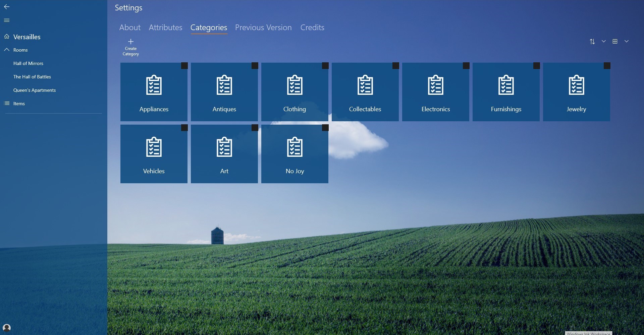
Task: Click the plus icon to create category
Action: 131,42
